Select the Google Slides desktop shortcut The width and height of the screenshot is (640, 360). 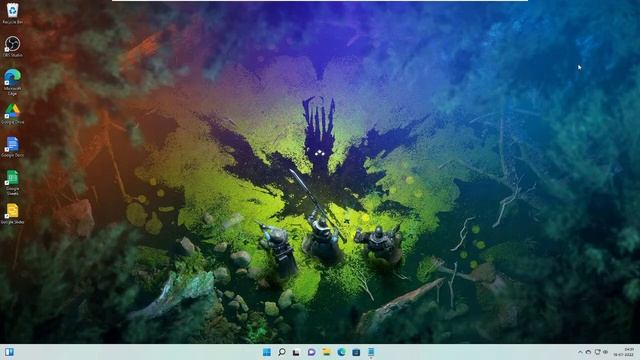pyautogui.click(x=13, y=214)
